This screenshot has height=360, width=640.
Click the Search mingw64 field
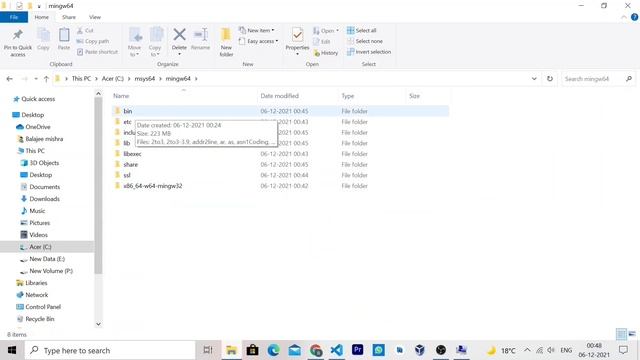(x=598, y=78)
